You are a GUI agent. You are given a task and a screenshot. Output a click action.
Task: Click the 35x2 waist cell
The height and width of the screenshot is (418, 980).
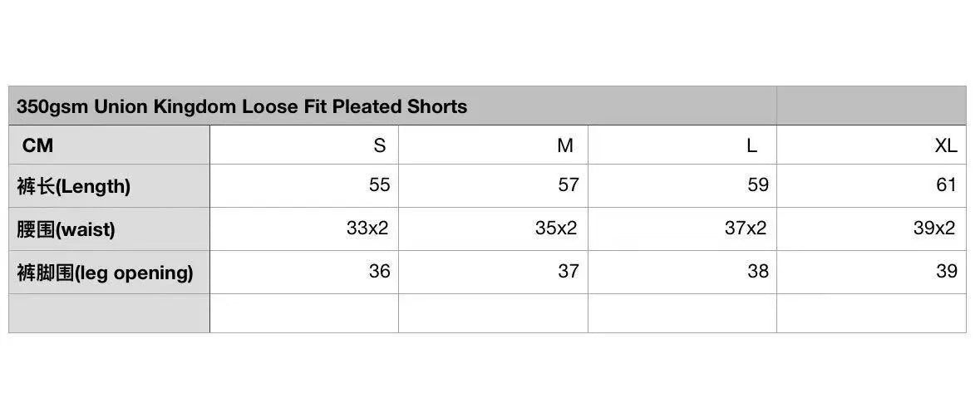tap(556, 229)
